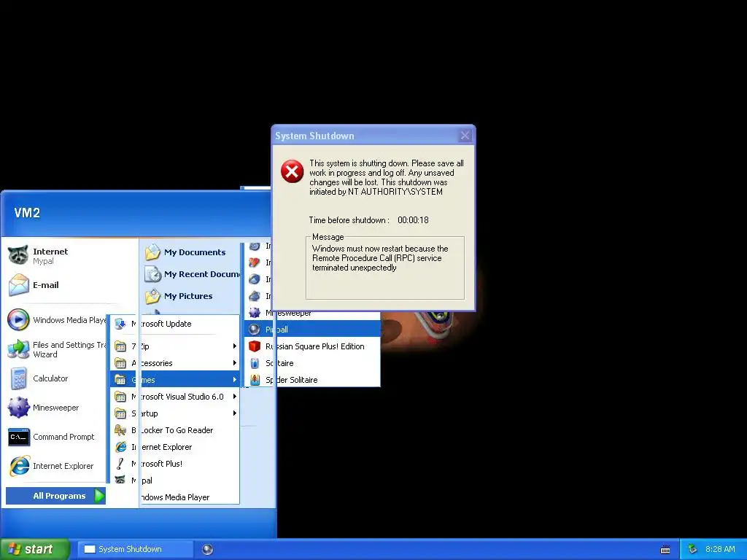The height and width of the screenshot is (560, 747).
Task: Click keyboard icon in system tray
Action: click(665, 550)
